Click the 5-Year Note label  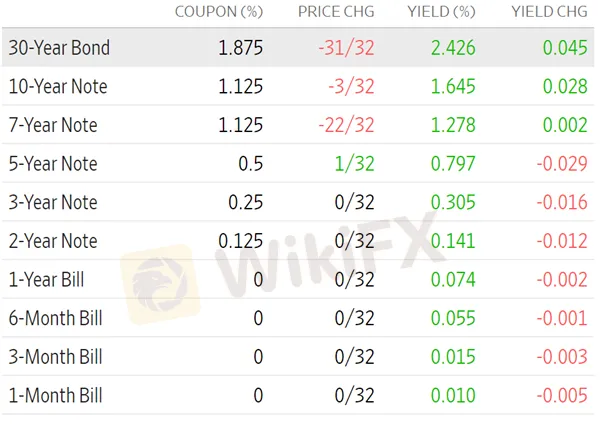pyautogui.click(x=54, y=164)
